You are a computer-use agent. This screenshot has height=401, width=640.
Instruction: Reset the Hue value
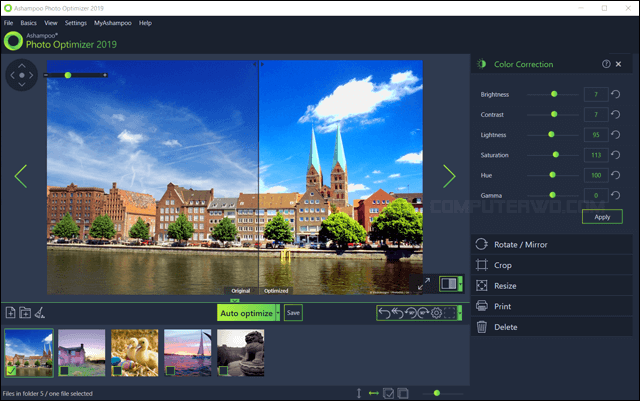[x=616, y=175]
